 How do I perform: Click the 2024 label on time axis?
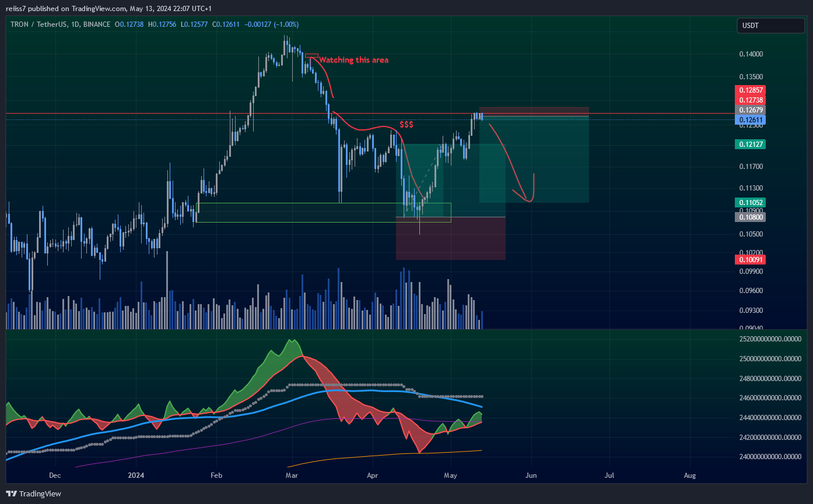tap(135, 475)
